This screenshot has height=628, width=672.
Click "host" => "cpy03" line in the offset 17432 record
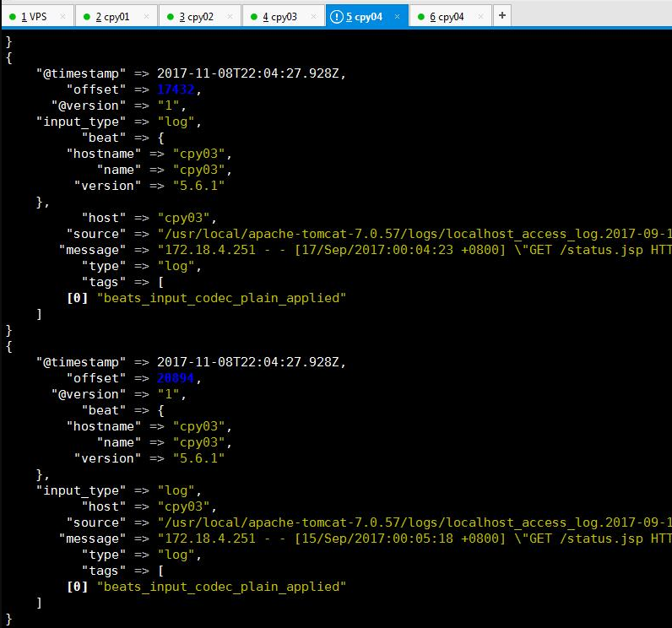tap(149, 218)
